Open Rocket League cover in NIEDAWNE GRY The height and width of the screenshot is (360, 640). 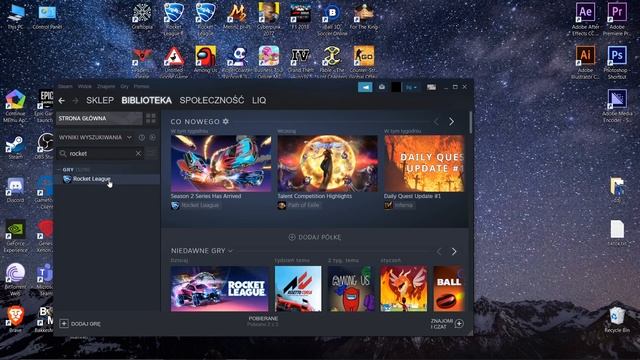[x=220, y=289]
